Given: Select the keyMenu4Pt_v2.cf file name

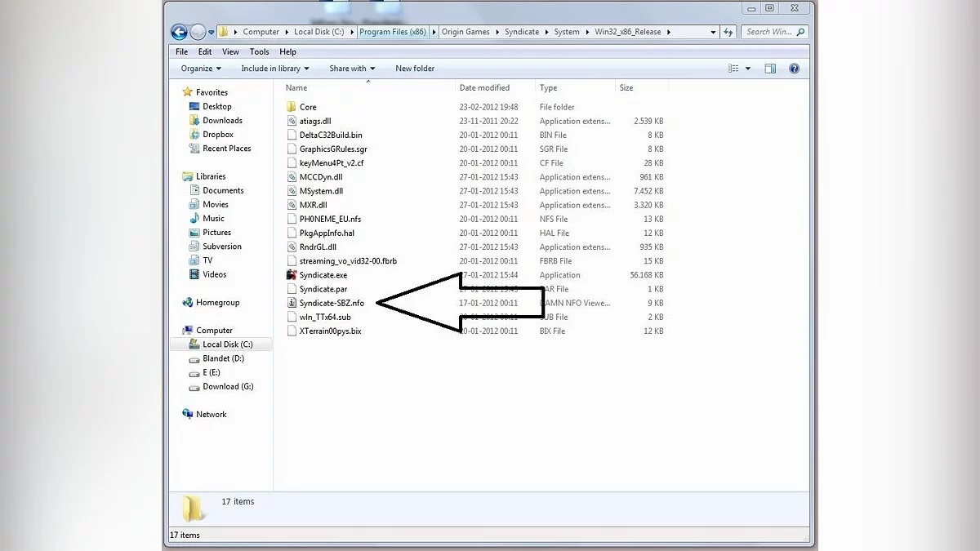Looking at the screenshot, I should tap(332, 163).
